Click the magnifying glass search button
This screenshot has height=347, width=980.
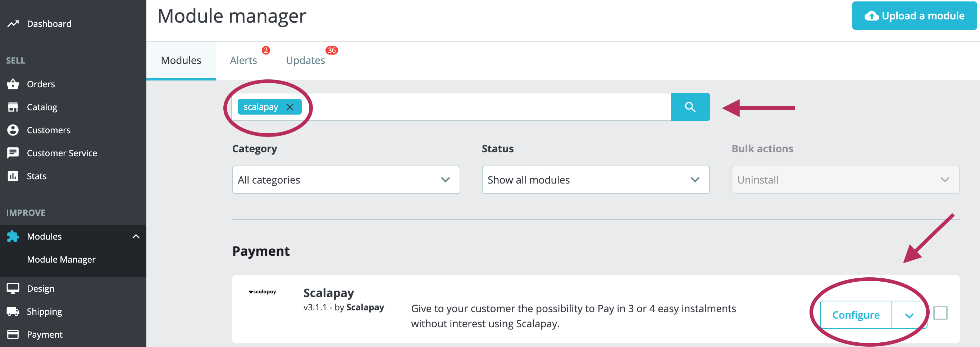point(690,107)
